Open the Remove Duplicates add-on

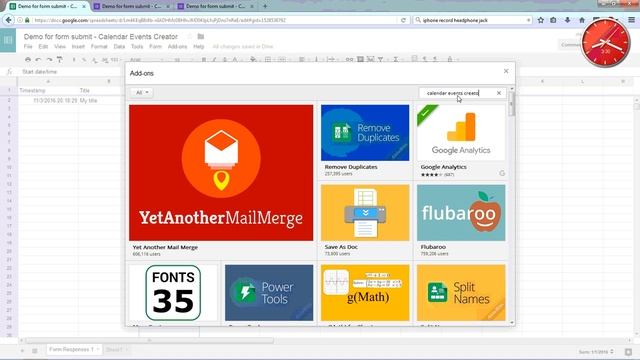click(365, 133)
